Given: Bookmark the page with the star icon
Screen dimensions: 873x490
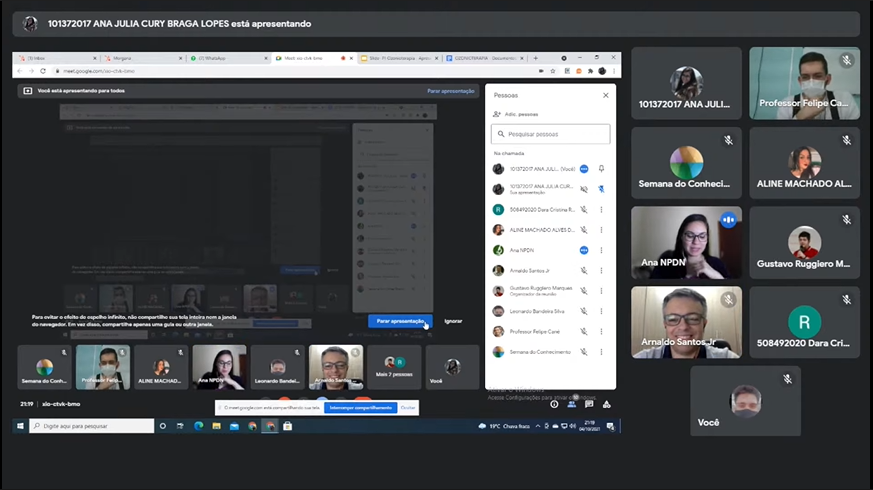Looking at the screenshot, I should click(x=553, y=71).
